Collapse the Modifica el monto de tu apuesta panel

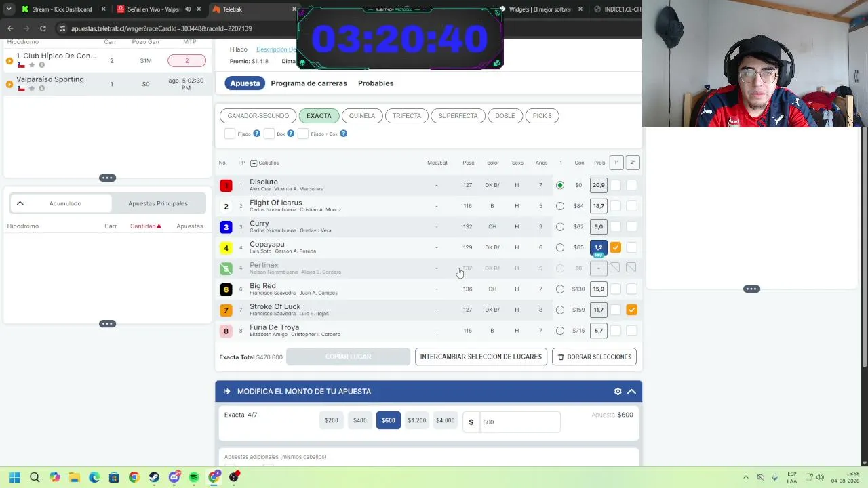point(631,392)
